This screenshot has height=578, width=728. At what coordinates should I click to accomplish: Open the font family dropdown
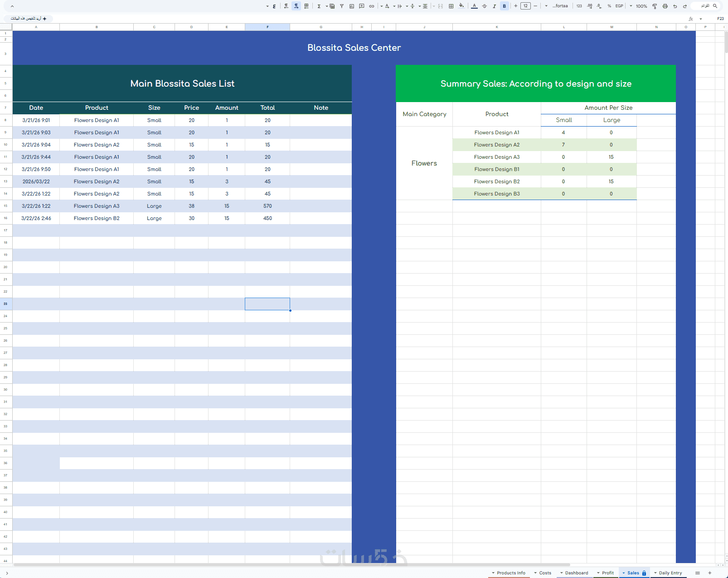557,6
